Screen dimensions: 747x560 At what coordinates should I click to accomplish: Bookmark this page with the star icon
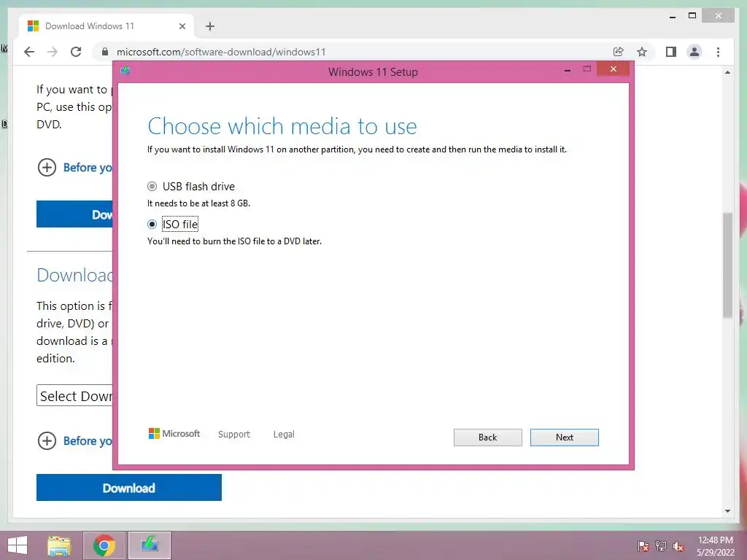[x=642, y=52]
